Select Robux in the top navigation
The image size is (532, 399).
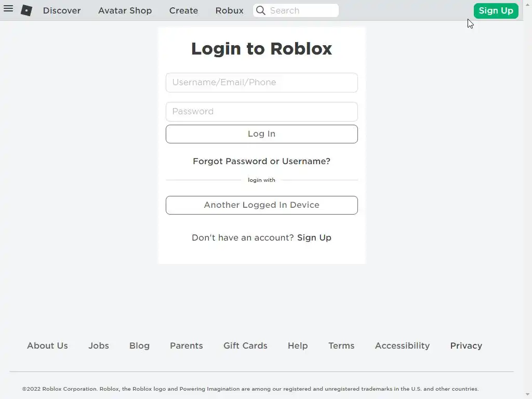[229, 10]
